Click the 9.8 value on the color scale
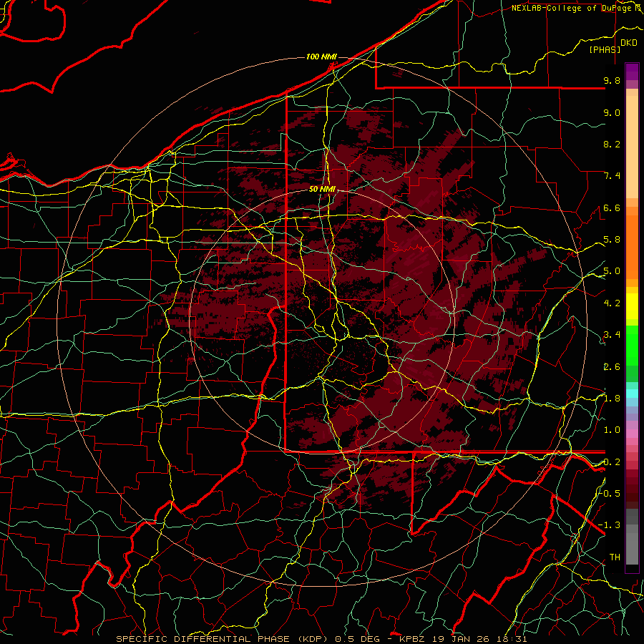Viewport: 644px width, 644px height. click(x=612, y=80)
